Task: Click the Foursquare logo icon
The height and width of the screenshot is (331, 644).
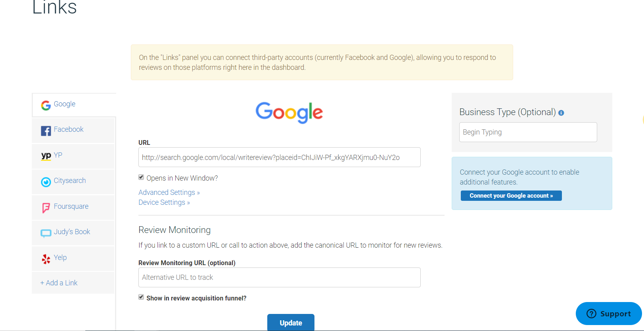Action: pyautogui.click(x=46, y=208)
